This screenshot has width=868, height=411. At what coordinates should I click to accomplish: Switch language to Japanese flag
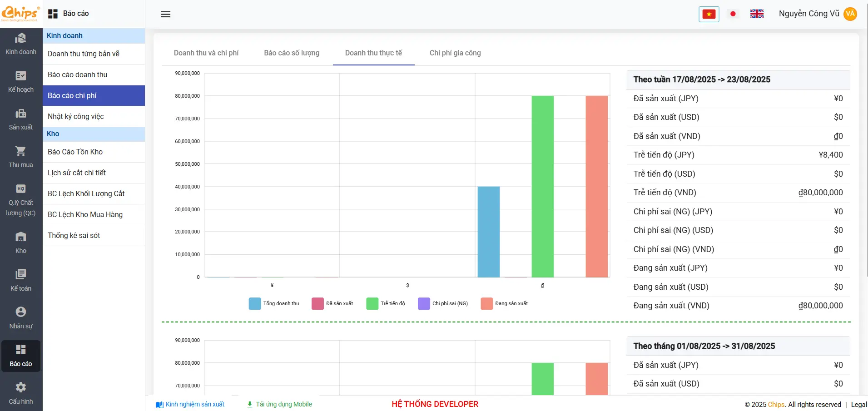point(733,14)
